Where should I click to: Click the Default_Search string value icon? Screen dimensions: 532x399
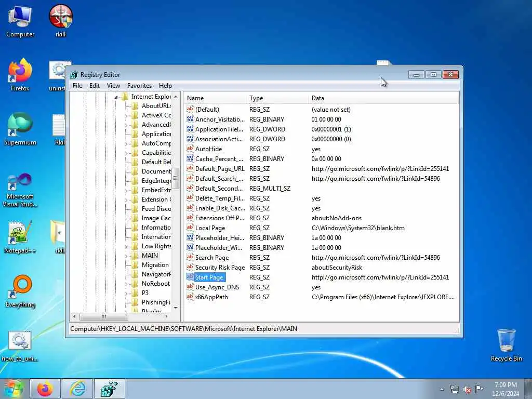pos(190,178)
